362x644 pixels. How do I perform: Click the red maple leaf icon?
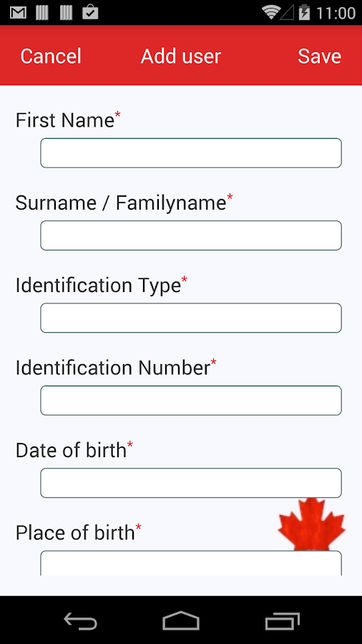pos(311,524)
